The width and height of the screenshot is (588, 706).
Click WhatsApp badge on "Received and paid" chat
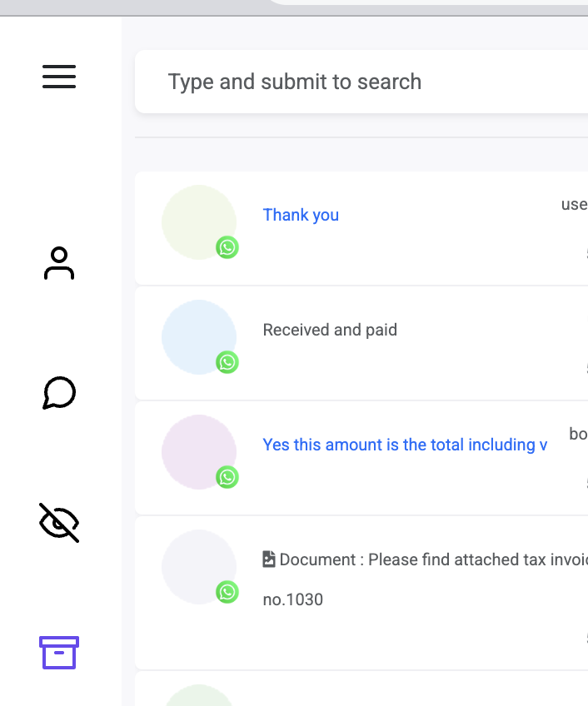(227, 362)
